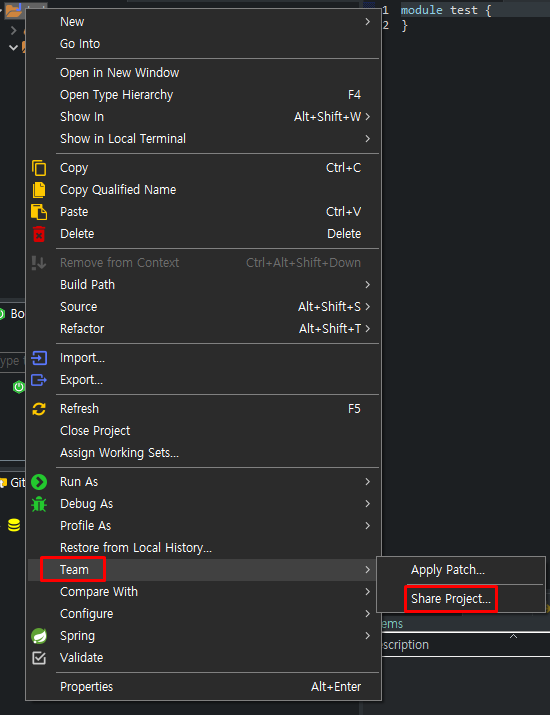Click the type filter input in Boot Dashboard
Screen dimensions: 550x715
12,361
